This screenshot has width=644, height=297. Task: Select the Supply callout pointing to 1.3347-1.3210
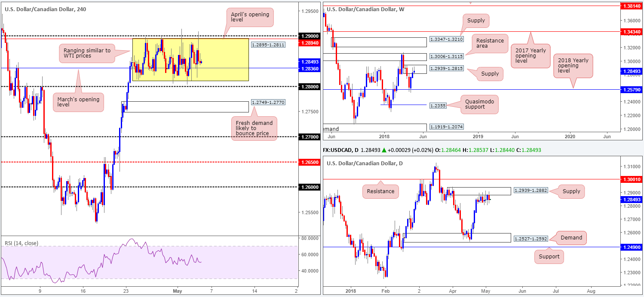[x=476, y=20]
